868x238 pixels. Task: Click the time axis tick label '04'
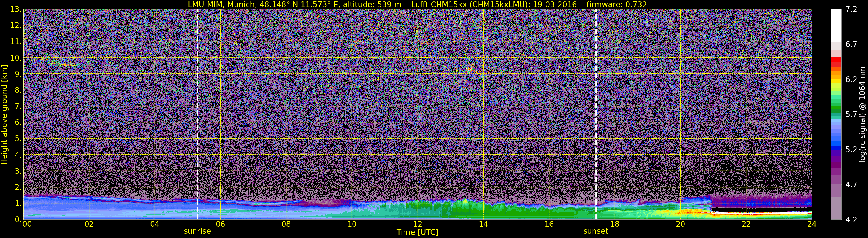pyautogui.click(x=155, y=224)
